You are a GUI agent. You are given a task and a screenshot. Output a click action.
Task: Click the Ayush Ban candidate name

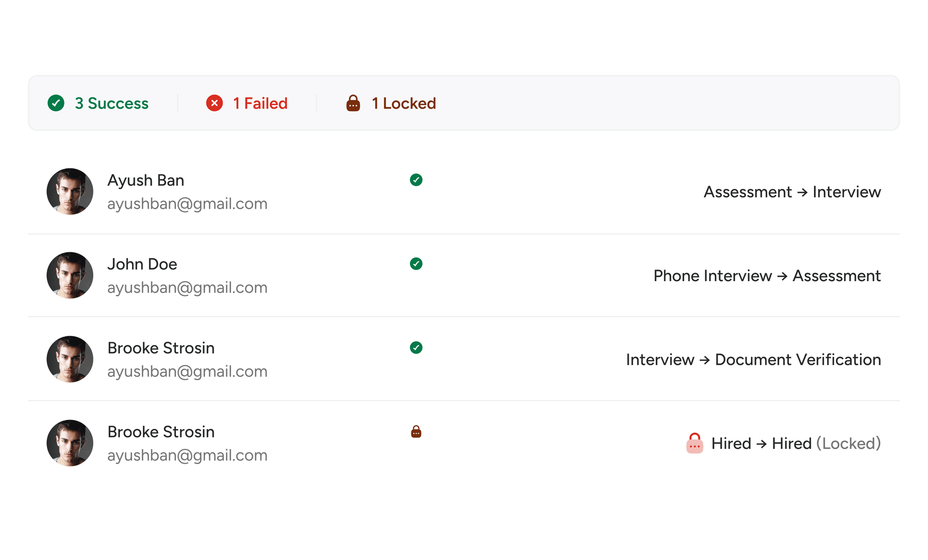click(145, 180)
